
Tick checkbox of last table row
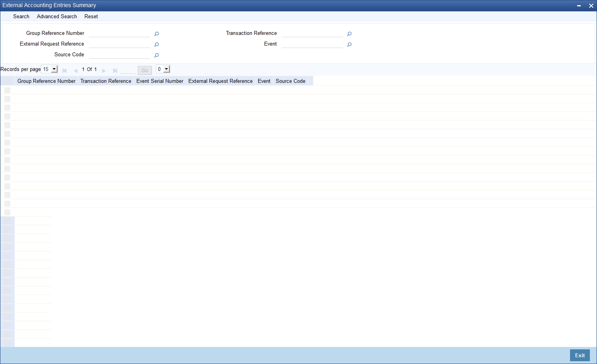[7, 212]
